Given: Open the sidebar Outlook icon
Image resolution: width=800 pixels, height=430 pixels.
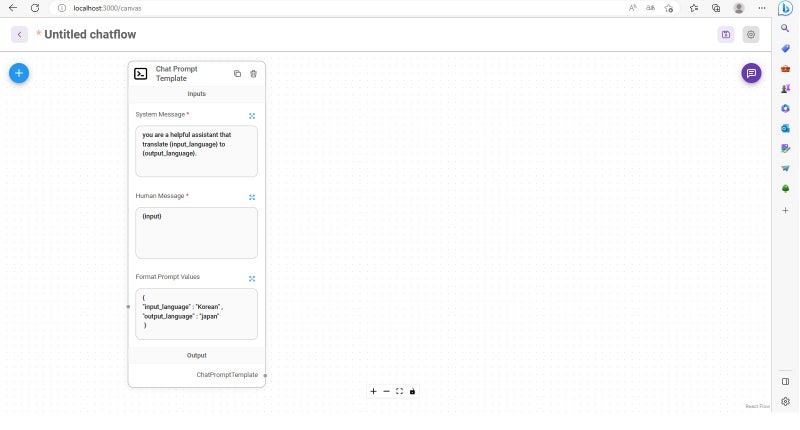Looking at the screenshot, I should pos(785,128).
